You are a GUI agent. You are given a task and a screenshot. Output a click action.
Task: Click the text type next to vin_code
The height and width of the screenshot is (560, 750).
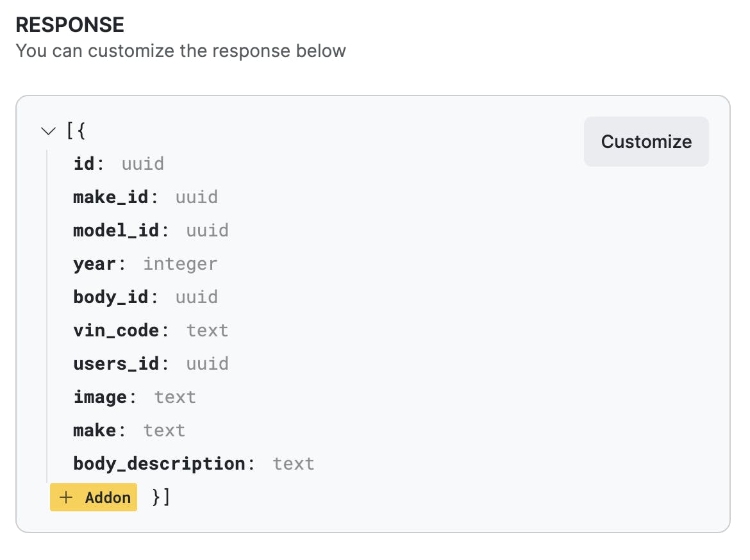point(207,331)
